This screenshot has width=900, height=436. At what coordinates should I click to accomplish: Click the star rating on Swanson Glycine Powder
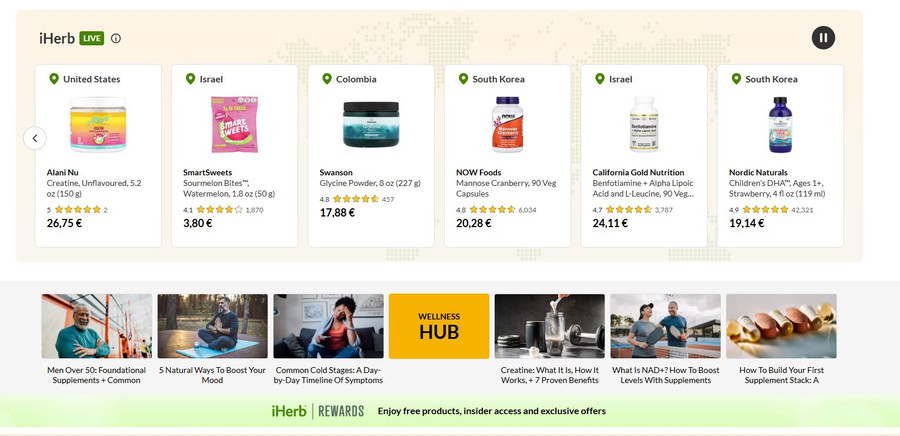click(x=356, y=199)
